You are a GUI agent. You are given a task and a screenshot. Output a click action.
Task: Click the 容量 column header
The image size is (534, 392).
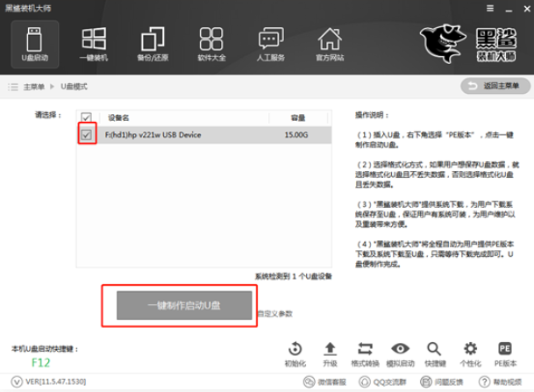pos(298,118)
